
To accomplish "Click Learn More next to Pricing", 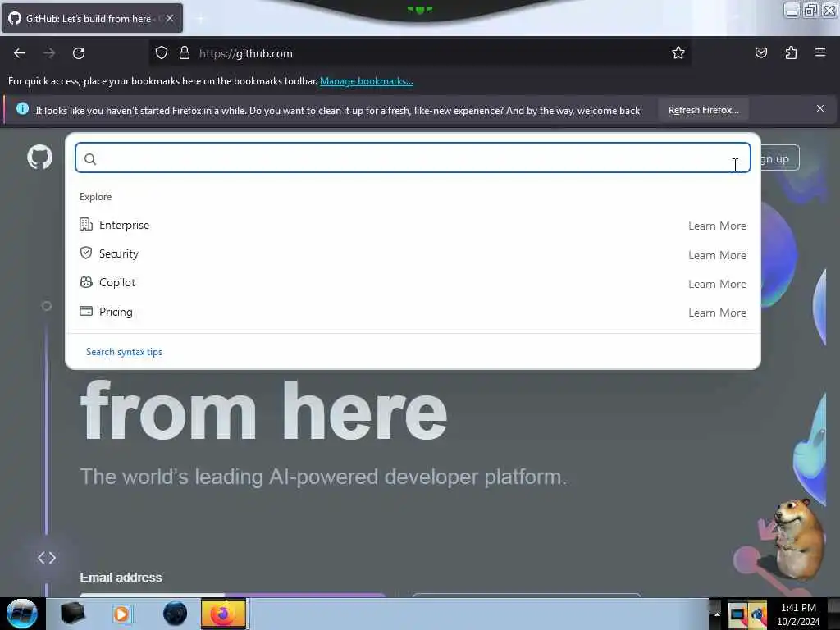I will [717, 313].
